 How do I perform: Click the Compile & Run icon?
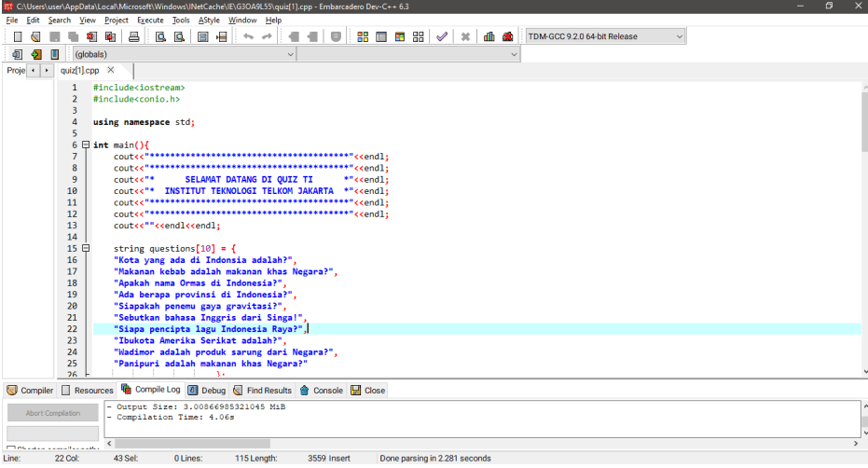pyautogui.click(x=400, y=36)
